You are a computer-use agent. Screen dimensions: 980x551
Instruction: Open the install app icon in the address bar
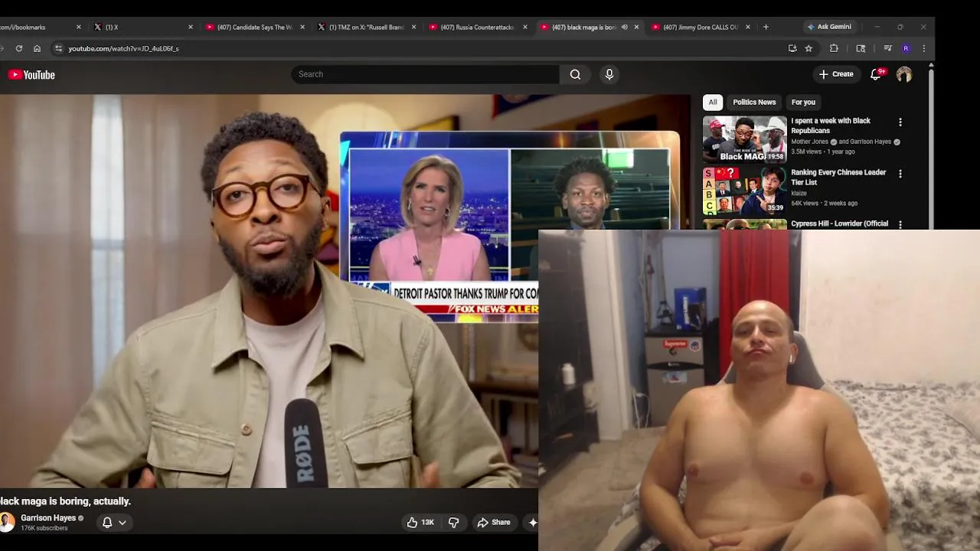[x=792, y=48]
